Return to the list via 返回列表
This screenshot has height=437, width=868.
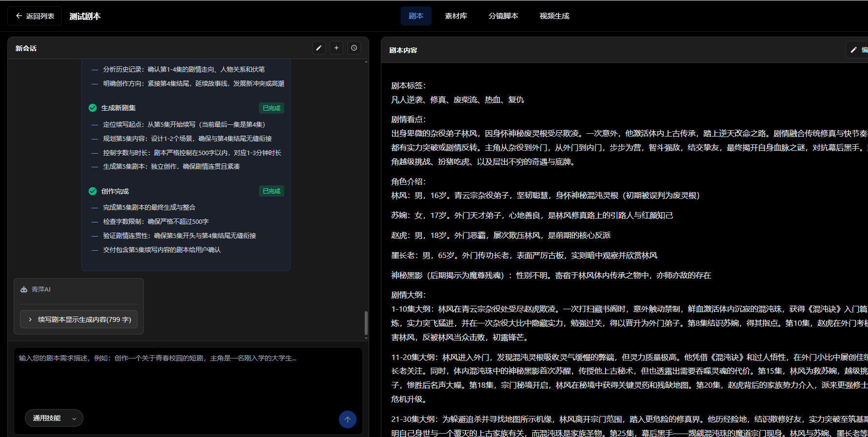35,16
